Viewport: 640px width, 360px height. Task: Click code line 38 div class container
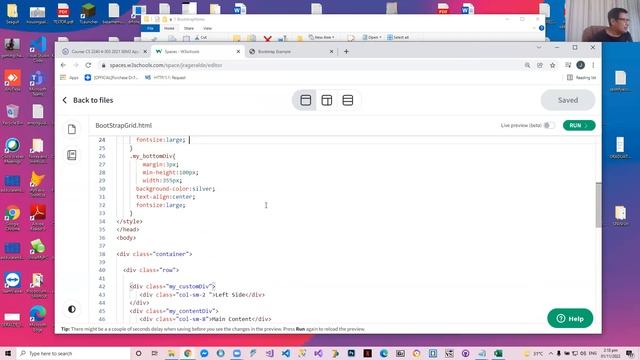(x=154, y=254)
